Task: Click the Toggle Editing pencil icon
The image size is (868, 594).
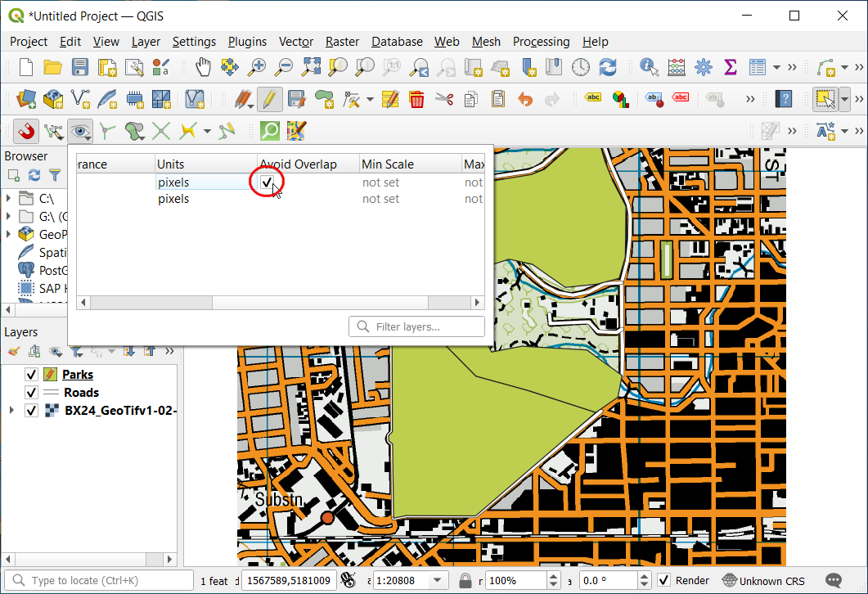Action: tap(269, 100)
